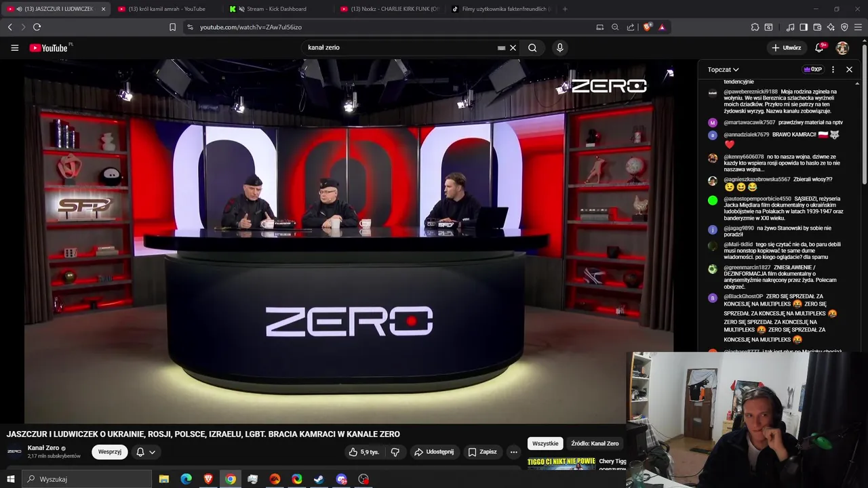Click the Udostępnij share button

[x=434, y=452]
